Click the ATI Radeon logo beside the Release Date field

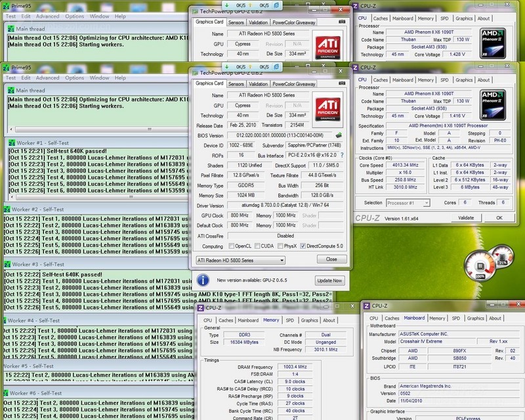tap(327, 110)
